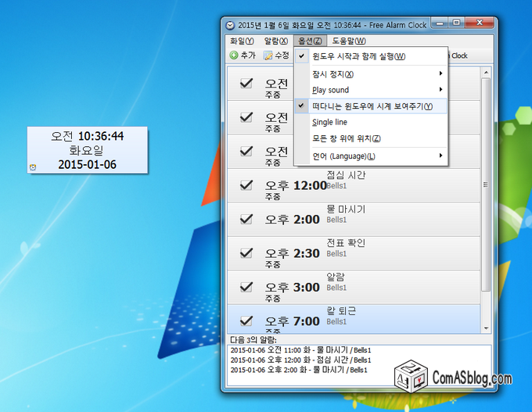The height and width of the screenshot is (412, 532).
Task: Click the alarm list scrollbar up arrow
Action: (486, 73)
